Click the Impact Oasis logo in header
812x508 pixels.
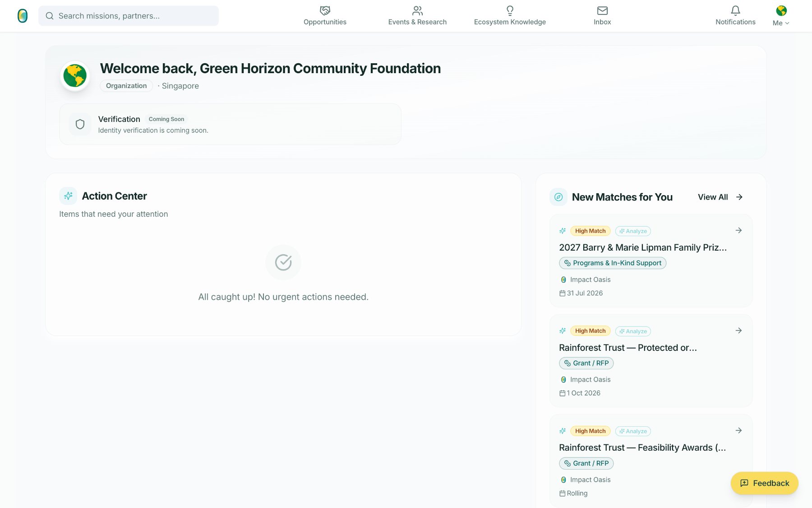(23, 16)
